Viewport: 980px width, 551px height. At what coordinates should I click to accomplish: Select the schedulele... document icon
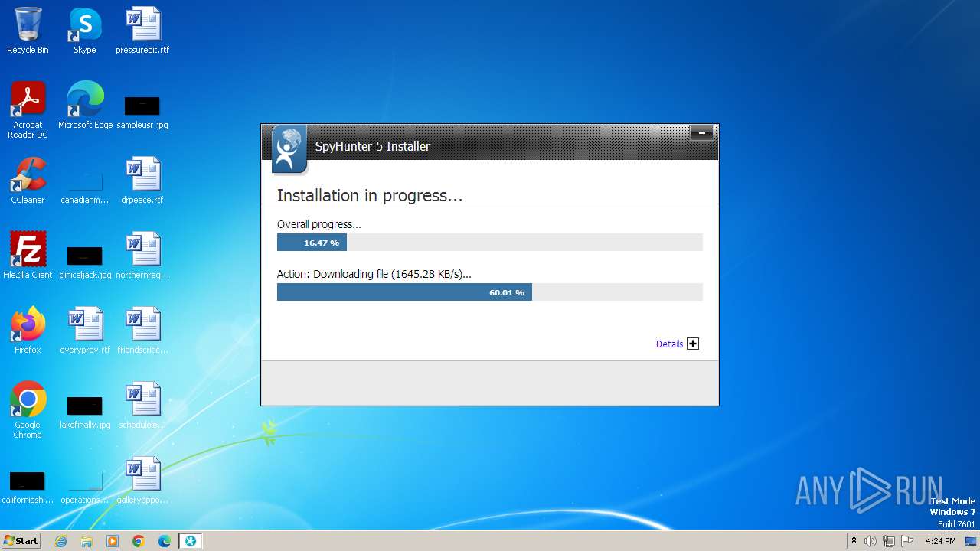point(142,406)
